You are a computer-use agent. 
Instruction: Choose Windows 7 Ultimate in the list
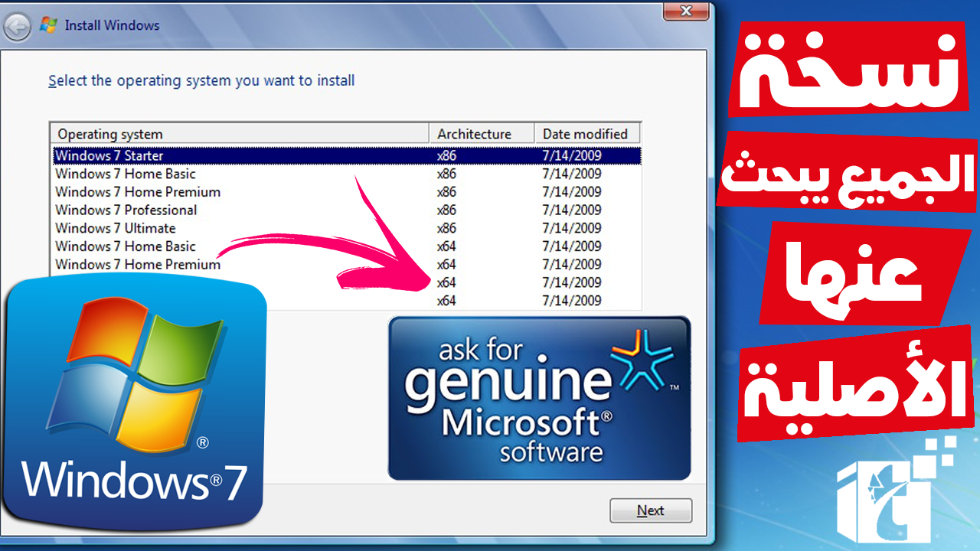(346, 228)
